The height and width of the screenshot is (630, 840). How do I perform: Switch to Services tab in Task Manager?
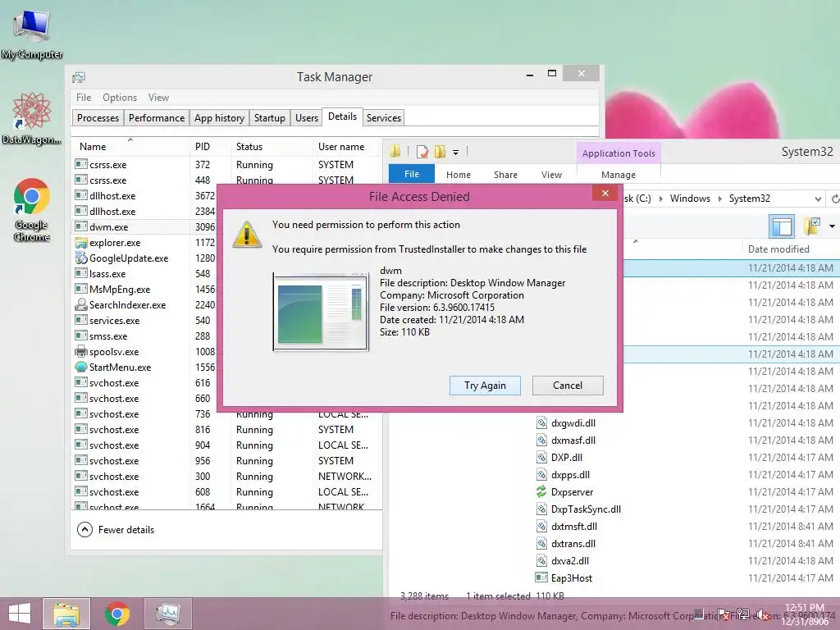(x=384, y=118)
